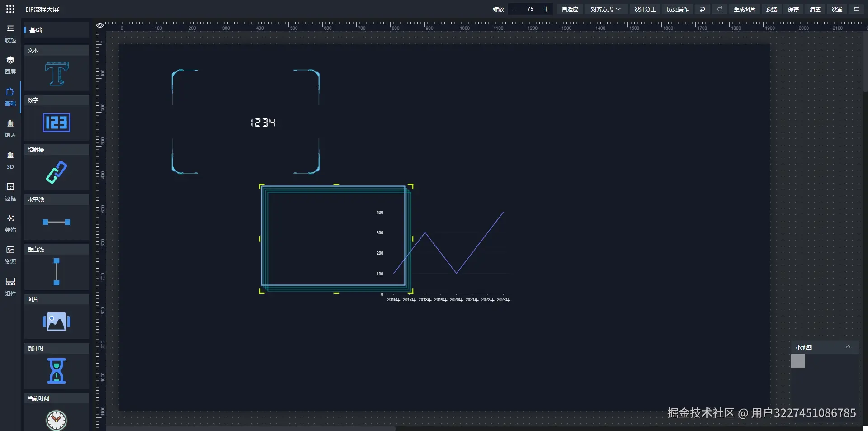The height and width of the screenshot is (431, 868).
Task: Redo the last undone action
Action: (x=720, y=9)
